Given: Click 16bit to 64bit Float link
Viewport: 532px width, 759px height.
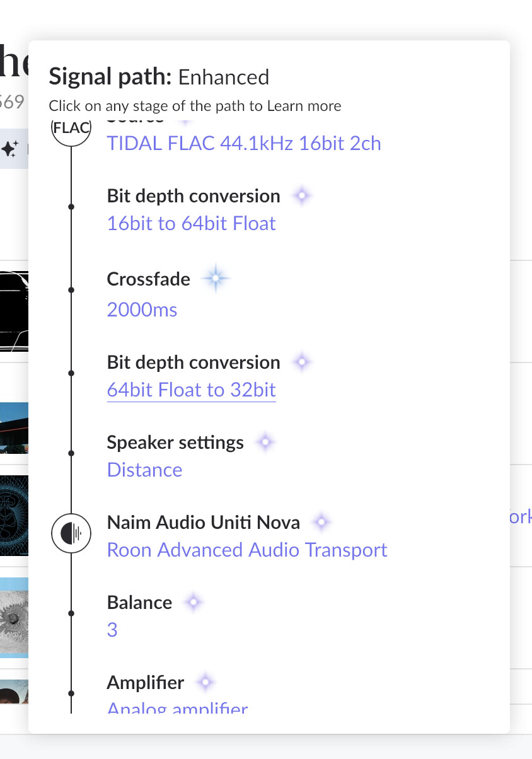Looking at the screenshot, I should [x=192, y=223].
